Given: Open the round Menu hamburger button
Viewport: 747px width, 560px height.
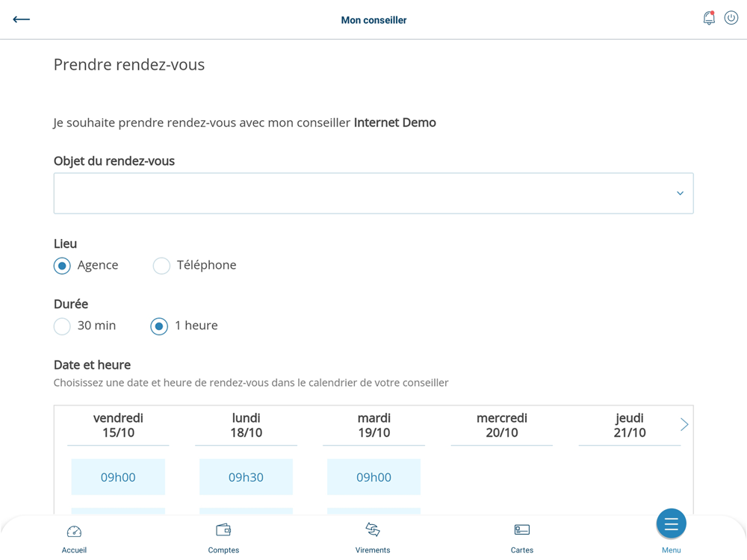Looking at the screenshot, I should [671, 524].
